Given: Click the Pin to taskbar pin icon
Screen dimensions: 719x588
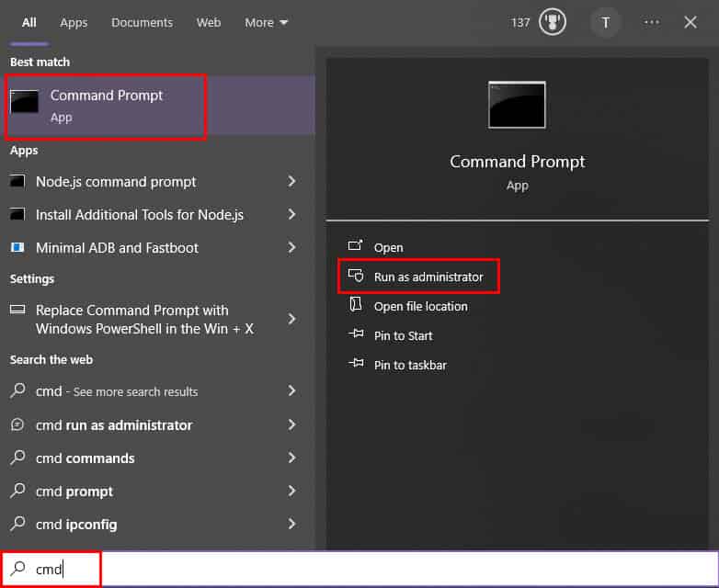Looking at the screenshot, I should [356, 364].
